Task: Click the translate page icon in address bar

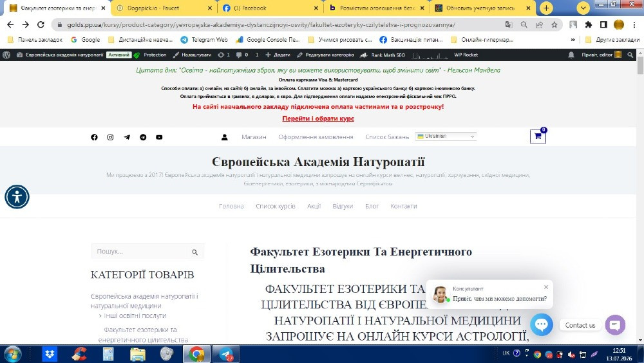Action: tap(509, 24)
